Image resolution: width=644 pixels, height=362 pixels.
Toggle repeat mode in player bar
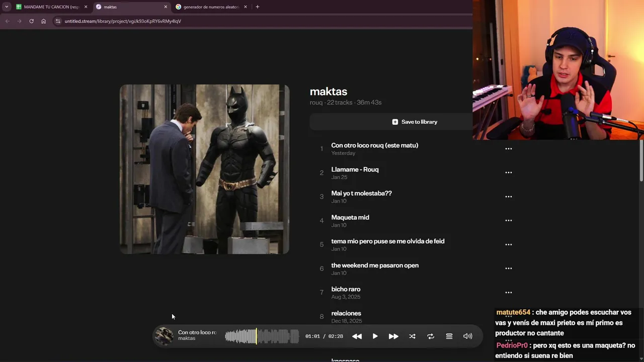coord(431,336)
